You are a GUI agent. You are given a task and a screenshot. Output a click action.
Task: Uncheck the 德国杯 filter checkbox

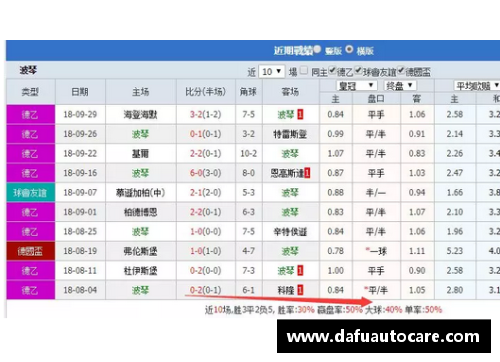(401, 70)
